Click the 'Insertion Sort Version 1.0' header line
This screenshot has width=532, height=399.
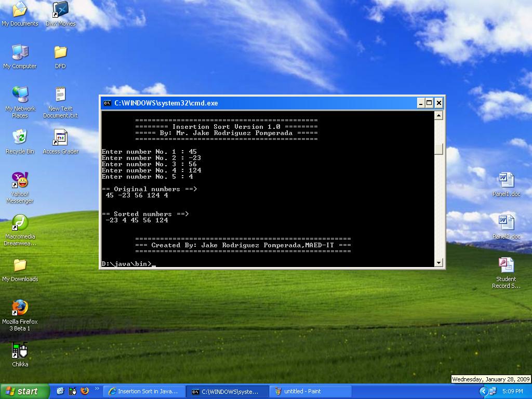pyautogui.click(x=227, y=127)
